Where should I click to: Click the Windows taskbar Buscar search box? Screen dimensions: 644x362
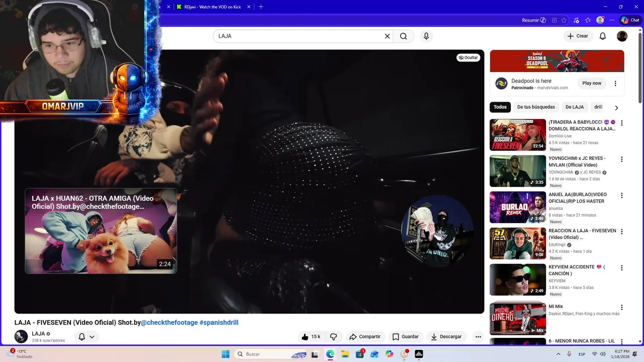tap(271, 354)
